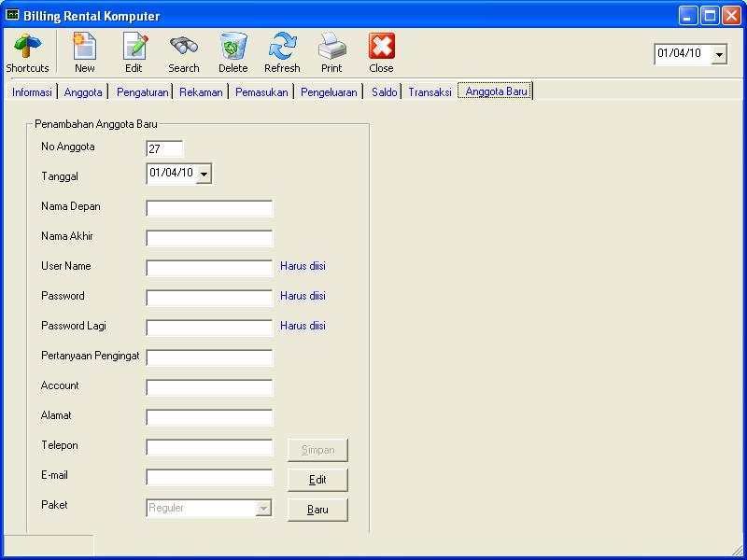Click the Nama Depan text field

[x=209, y=208]
